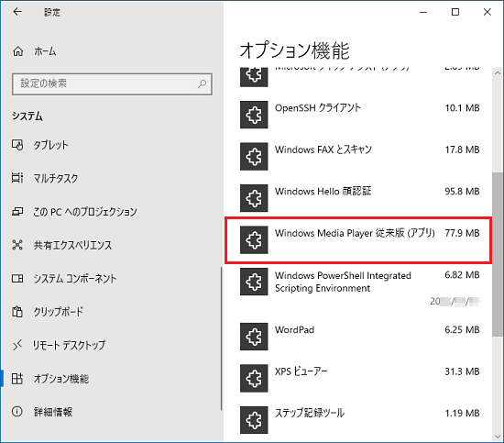The width and height of the screenshot is (504, 443).
Task: Click the オプション機能 sidebar icon
Action: click(x=17, y=378)
